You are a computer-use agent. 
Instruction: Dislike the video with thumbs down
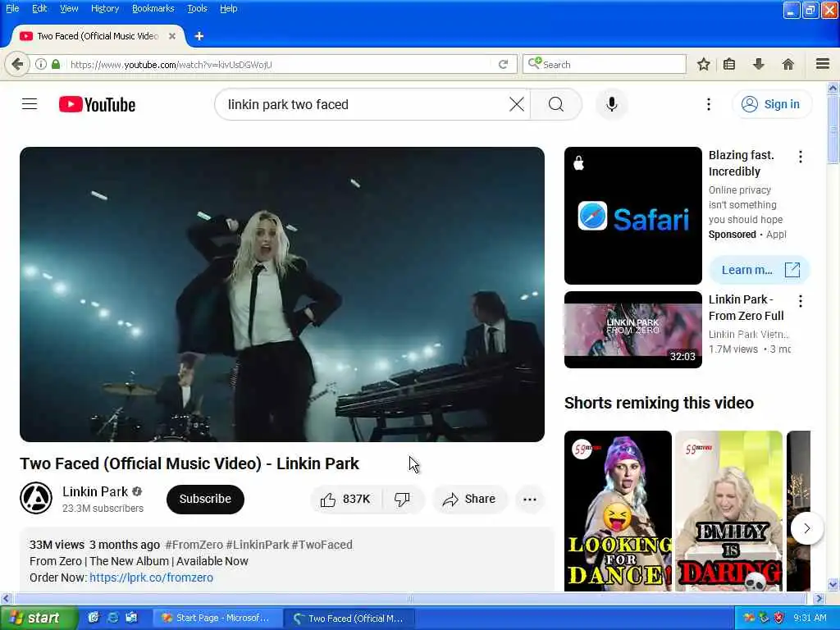402,500
